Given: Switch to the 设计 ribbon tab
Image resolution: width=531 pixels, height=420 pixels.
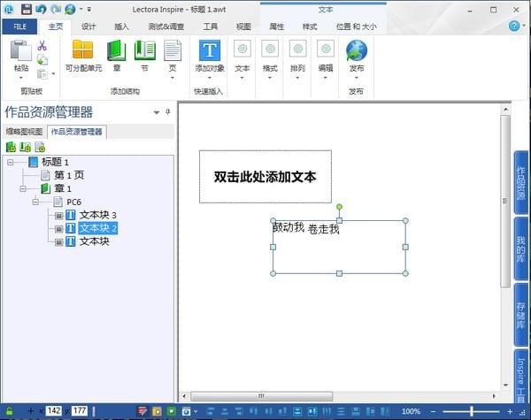Looking at the screenshot, I should [88, 27].
